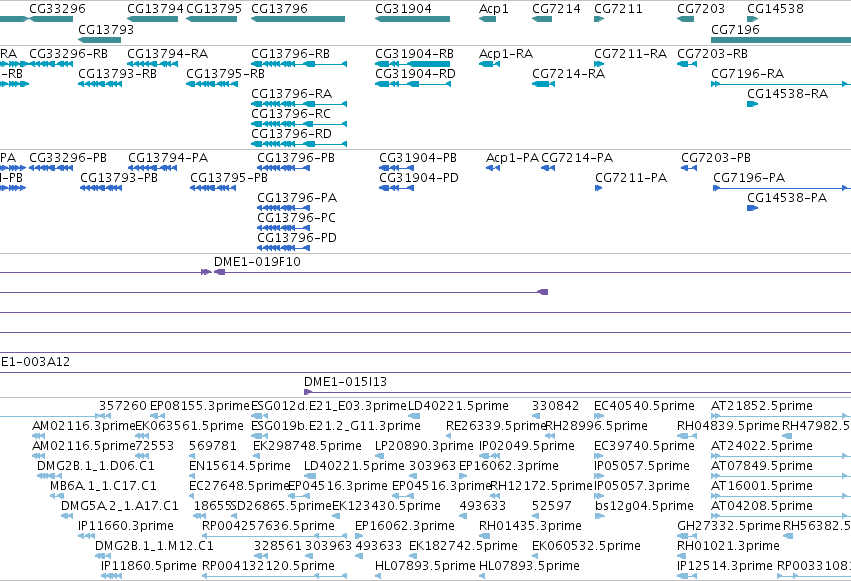The height and width of the screenshot is (581, 851).
Task: Click protein CG13796-PD
Action: 284,248
